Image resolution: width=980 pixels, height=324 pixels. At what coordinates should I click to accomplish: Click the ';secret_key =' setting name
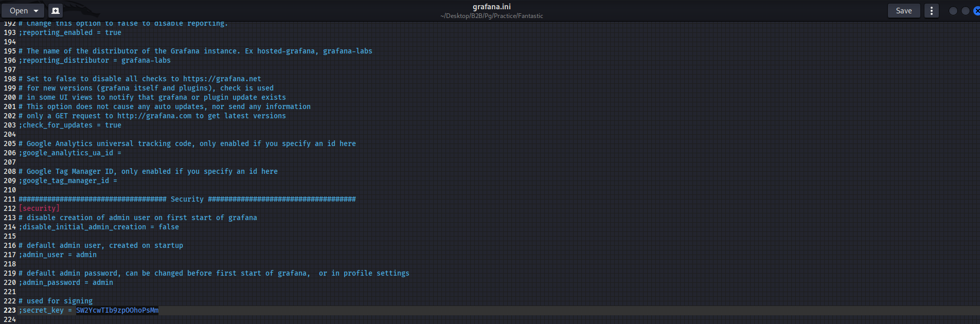coord(45,310)
